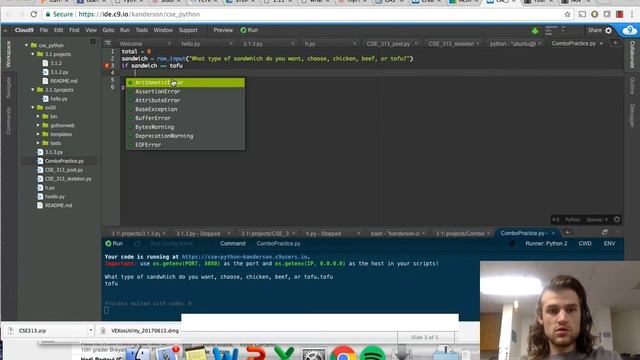The width and height of the screenshot is (640, 360).
Task: Add a new console tab with plus
Action: pyautogui.click(x=567, y=233)
